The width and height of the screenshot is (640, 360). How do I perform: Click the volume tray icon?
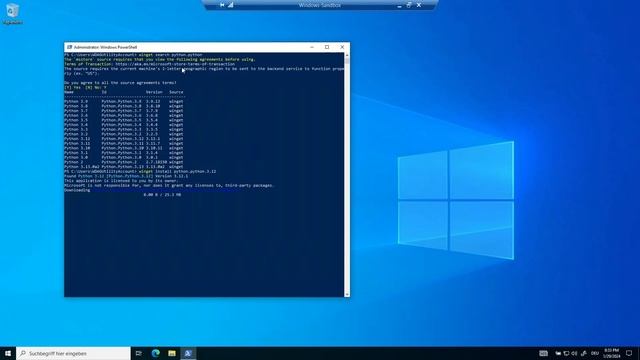pyautogui.click(x=574, y=353)
